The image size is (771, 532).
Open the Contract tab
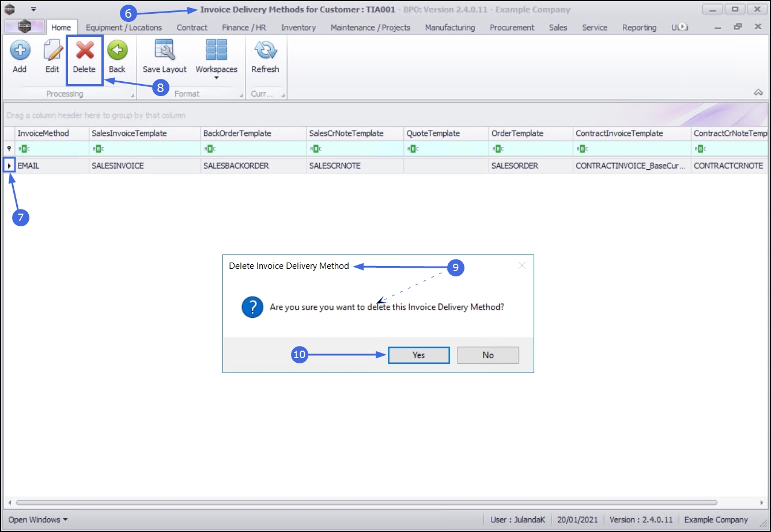[192, 27]
